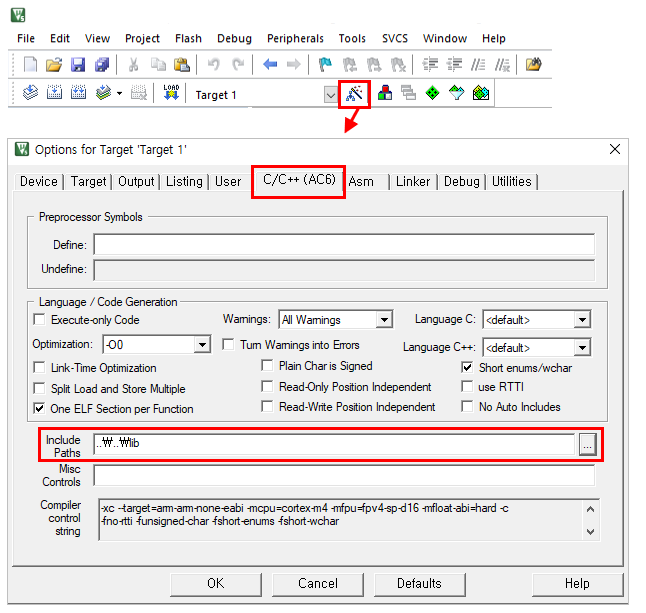
Task: Click the Open file folder icon
Action: pos(54,65)
